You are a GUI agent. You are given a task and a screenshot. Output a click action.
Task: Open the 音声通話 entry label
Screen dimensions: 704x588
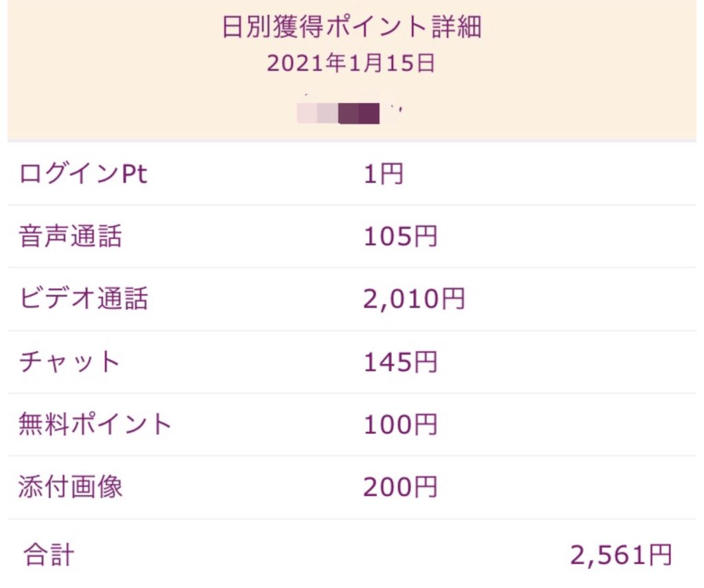click(71, 237)
